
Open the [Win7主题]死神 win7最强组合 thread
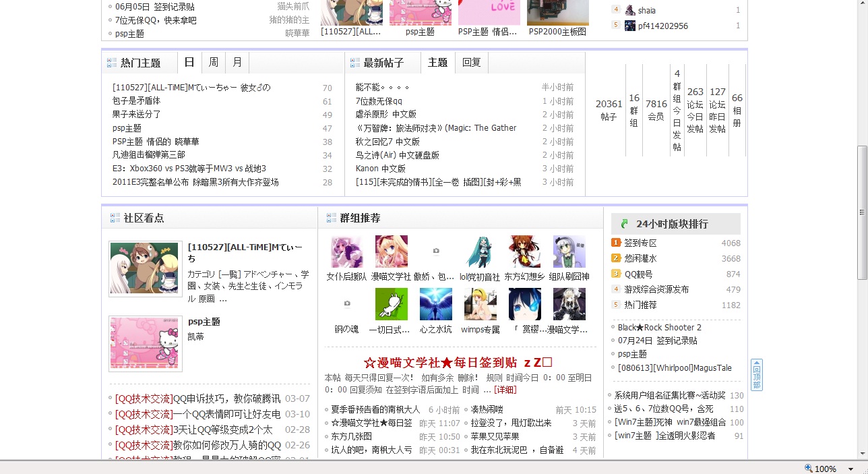pyautogui.click(x=670, y=423)
